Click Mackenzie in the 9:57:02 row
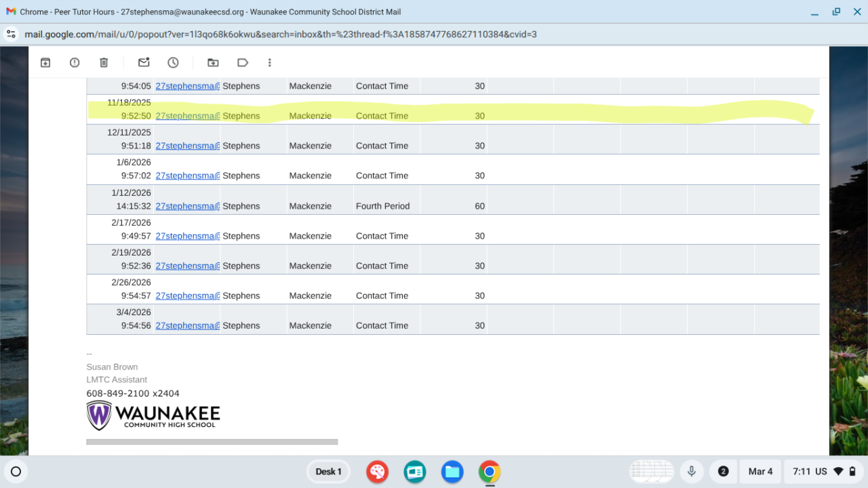 point(310,176)
